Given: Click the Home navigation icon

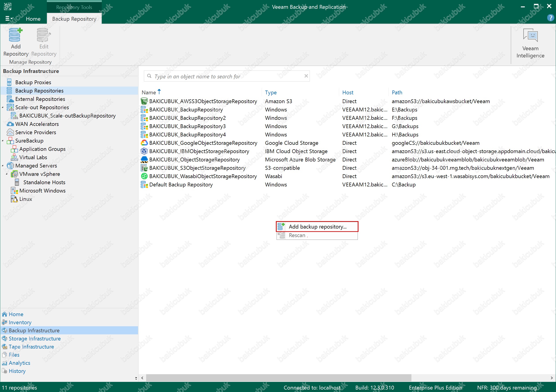Looking at the screenshot, I should coord(4,314).
